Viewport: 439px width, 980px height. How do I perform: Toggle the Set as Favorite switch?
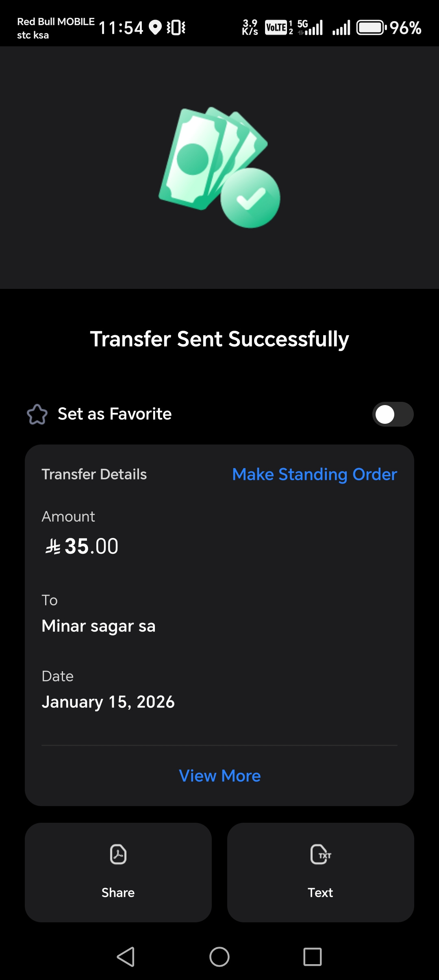[x=393, y=414]
